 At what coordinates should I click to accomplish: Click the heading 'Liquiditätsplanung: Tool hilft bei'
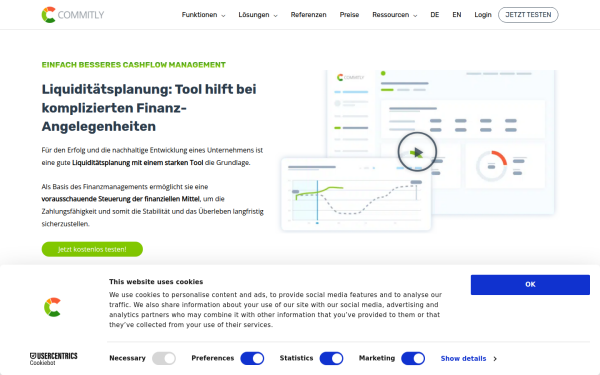coord(149,89)
